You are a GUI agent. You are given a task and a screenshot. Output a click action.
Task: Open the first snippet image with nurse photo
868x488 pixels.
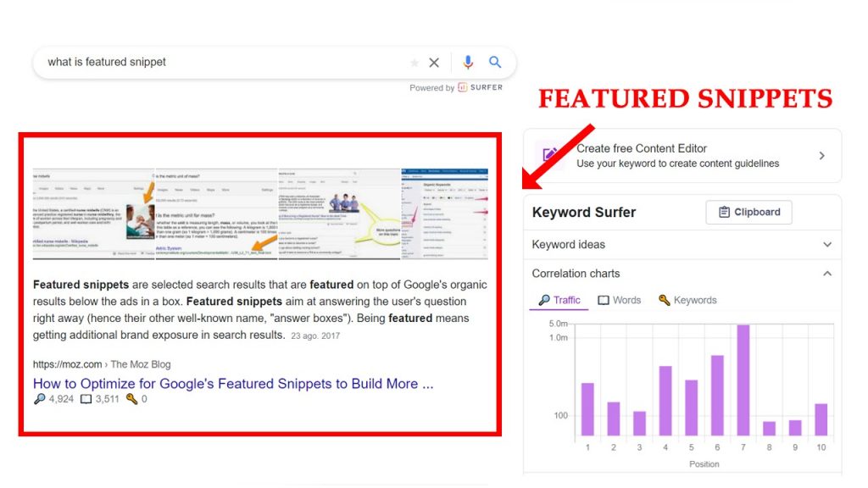pos(93,214)
